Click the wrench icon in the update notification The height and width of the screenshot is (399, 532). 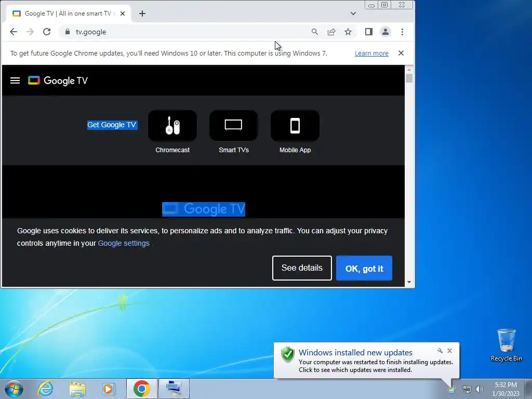click(x=440, y=351)
